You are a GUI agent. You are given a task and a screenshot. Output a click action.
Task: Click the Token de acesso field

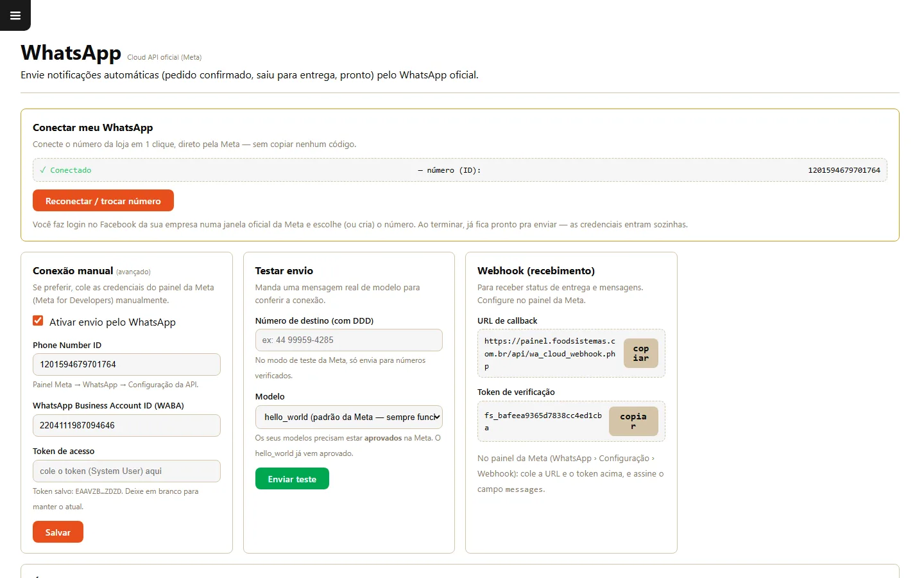coord(126,471)
